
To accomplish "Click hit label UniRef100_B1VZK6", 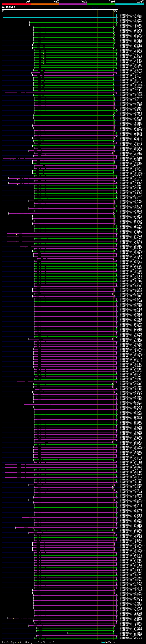I will tap(131, 40).
